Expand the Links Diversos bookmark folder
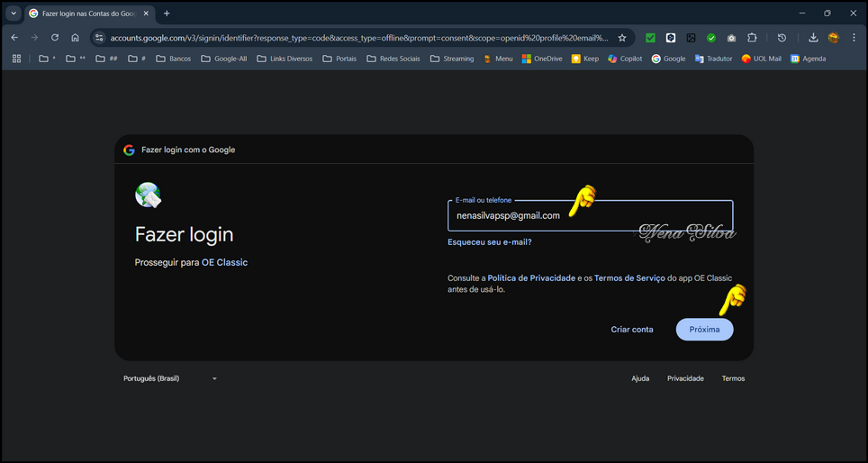The image size is (868, 463). tap(285, 59)
